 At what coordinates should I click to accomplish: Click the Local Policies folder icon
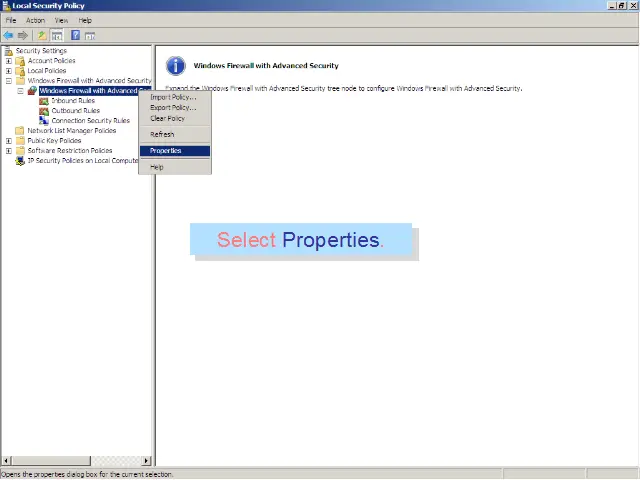click(x=20, y=71)
